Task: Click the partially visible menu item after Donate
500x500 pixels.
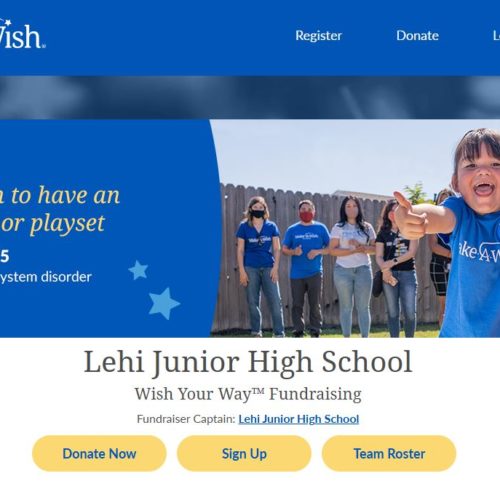Action: pos(496,36)
